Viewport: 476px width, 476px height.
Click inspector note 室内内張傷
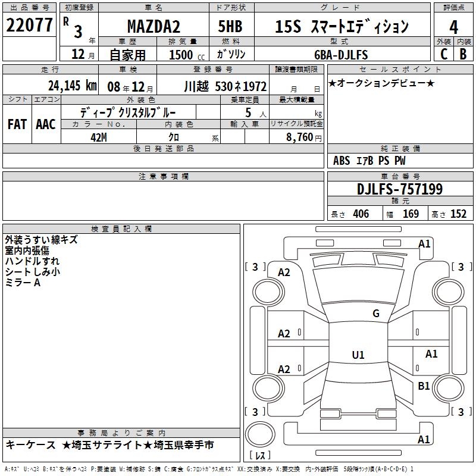[x=27, y=250]
